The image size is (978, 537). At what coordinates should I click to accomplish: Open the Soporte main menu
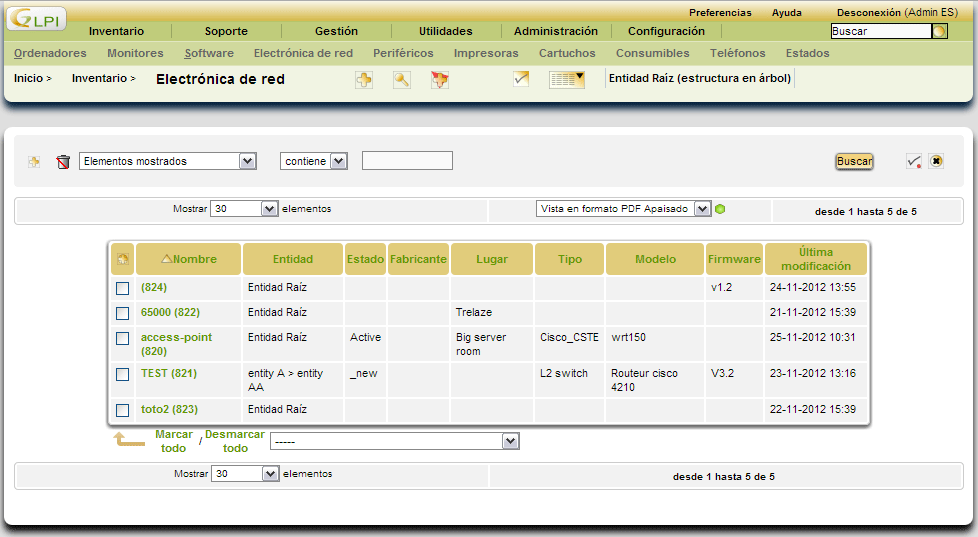(x=226, y=31)
